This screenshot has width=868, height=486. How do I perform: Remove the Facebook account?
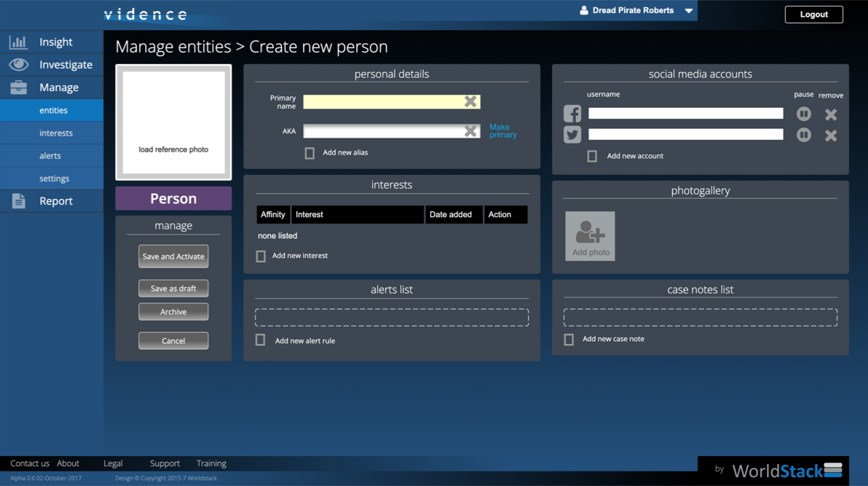tap(830, 114)
